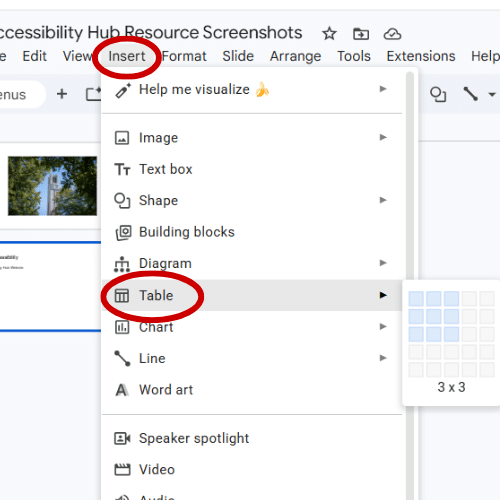The height and width of the screenshot is (500, 500).
Task: Click the Diagram hierarchy icon
Action: tap(122, 264)
